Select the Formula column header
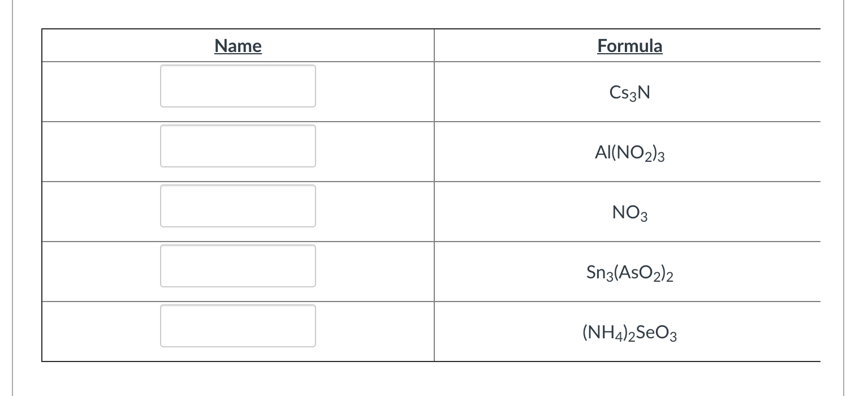This screenshot has width=868, height=396. (629, 46)
